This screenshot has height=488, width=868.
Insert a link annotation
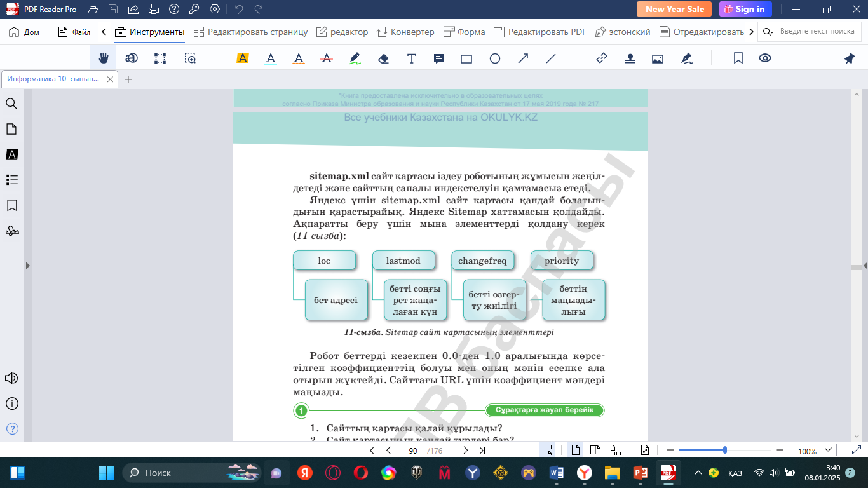tap(602, 58)
